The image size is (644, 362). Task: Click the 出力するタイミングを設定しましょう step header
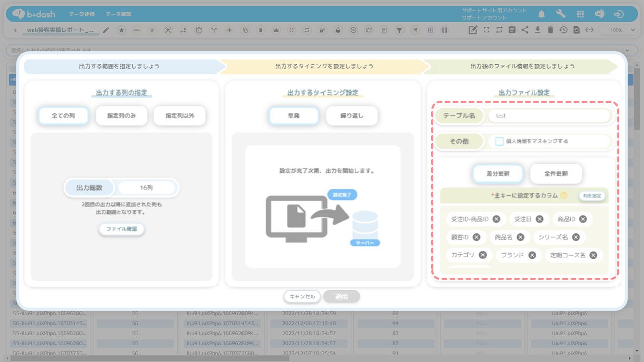coord(324,66)
